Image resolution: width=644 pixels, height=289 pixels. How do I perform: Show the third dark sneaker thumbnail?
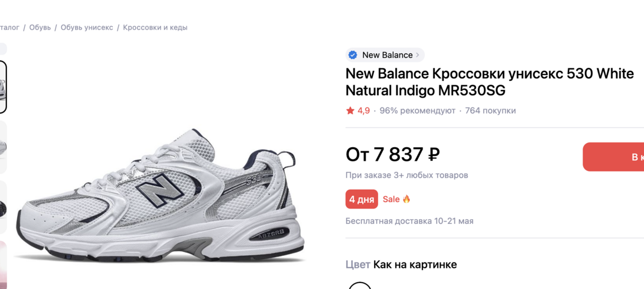tap(3, 207)
